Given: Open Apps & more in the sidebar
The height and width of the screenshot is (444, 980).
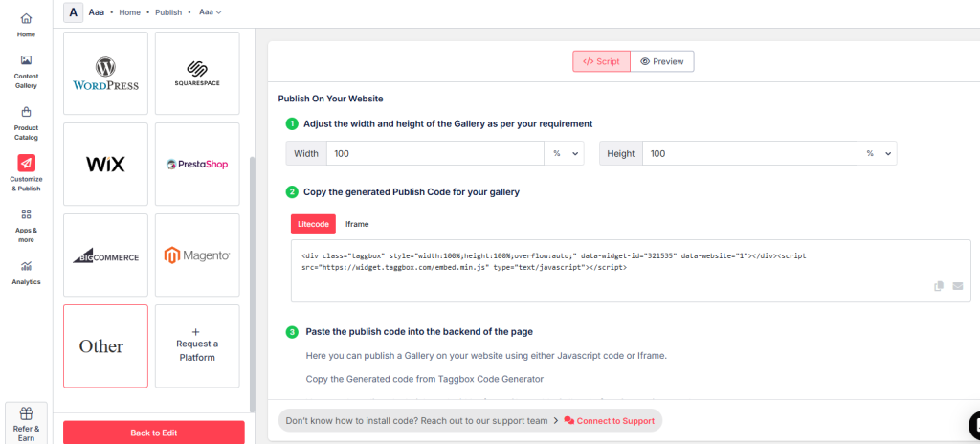Looking at the screenshot, I should point(26,226).
